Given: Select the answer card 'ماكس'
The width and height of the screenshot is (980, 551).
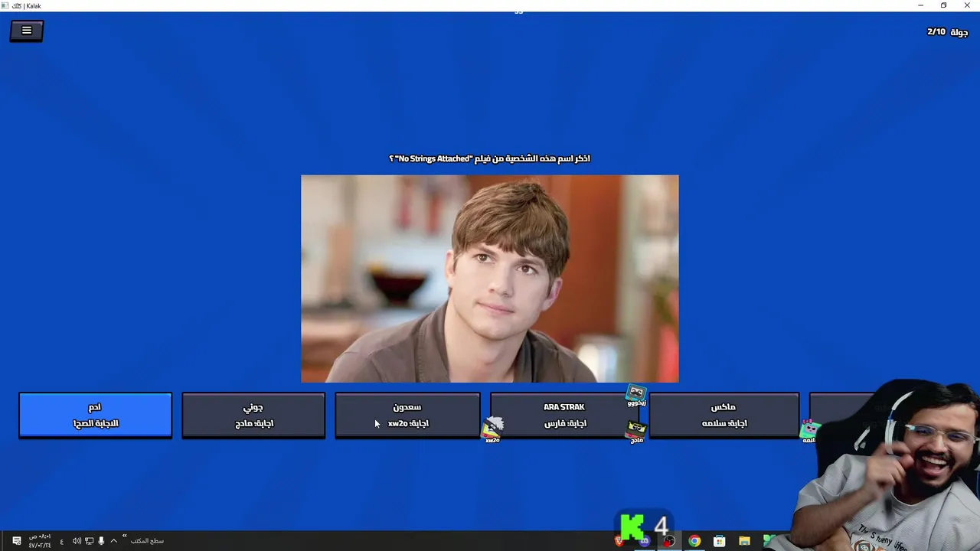Looking at the screenshot, I should (x=724, y=415).
